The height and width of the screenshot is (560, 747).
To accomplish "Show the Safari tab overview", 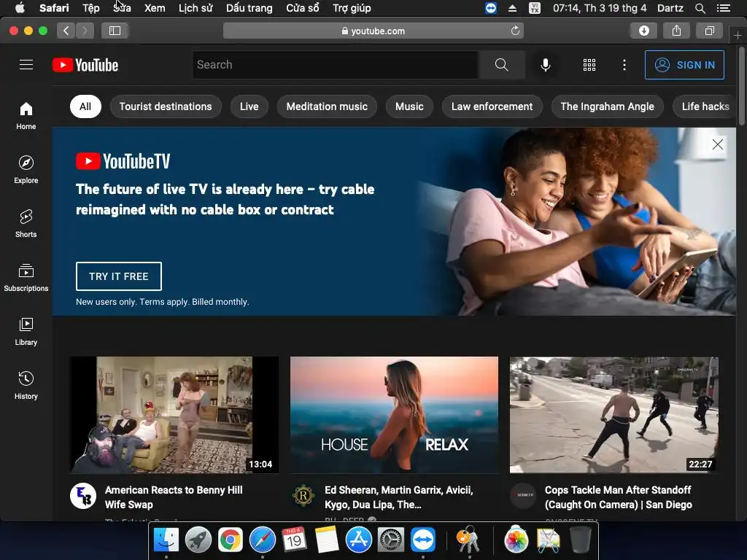I will click(x=709, y=31).
